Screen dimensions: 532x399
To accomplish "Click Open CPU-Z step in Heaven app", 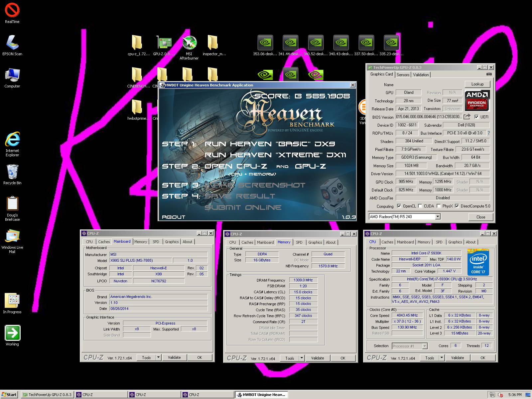I will [235, 166].
